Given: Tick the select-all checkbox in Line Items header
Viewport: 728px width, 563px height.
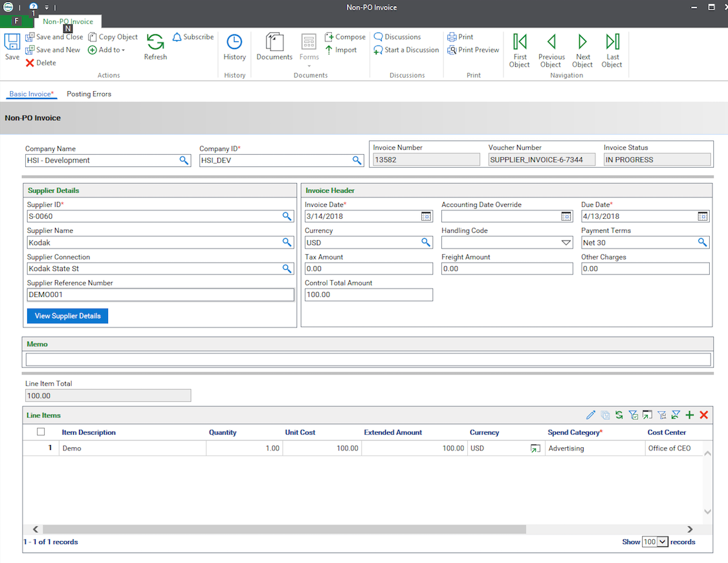Looking at the screenshot, I should (x=41, y=432).
